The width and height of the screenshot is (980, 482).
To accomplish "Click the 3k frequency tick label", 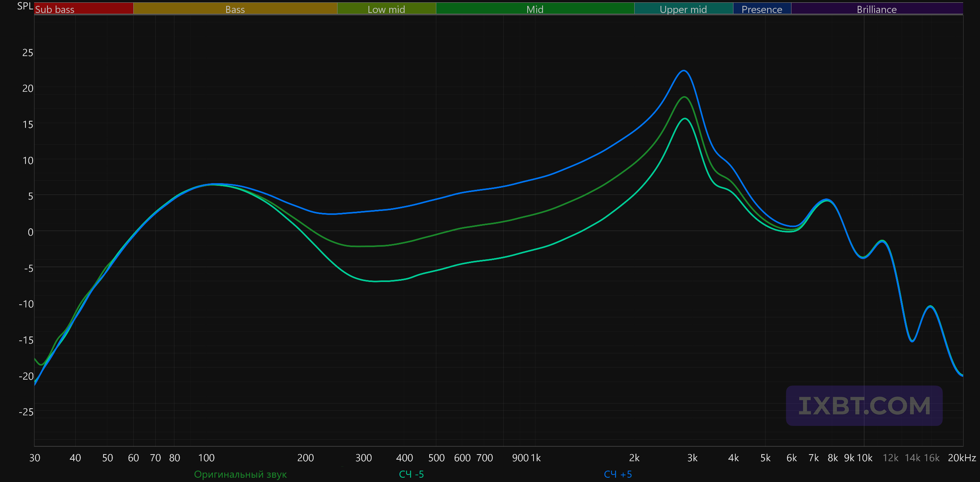I will (x=692, y=458).
